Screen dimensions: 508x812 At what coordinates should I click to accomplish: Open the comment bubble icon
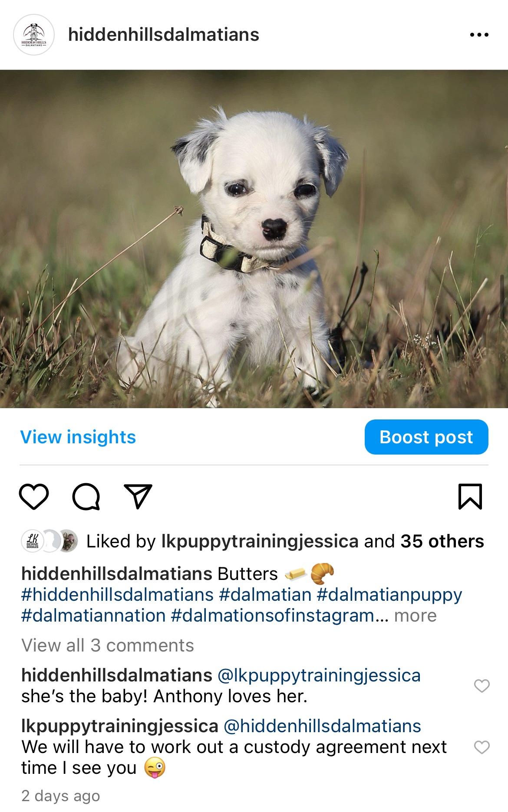(86, 497)
